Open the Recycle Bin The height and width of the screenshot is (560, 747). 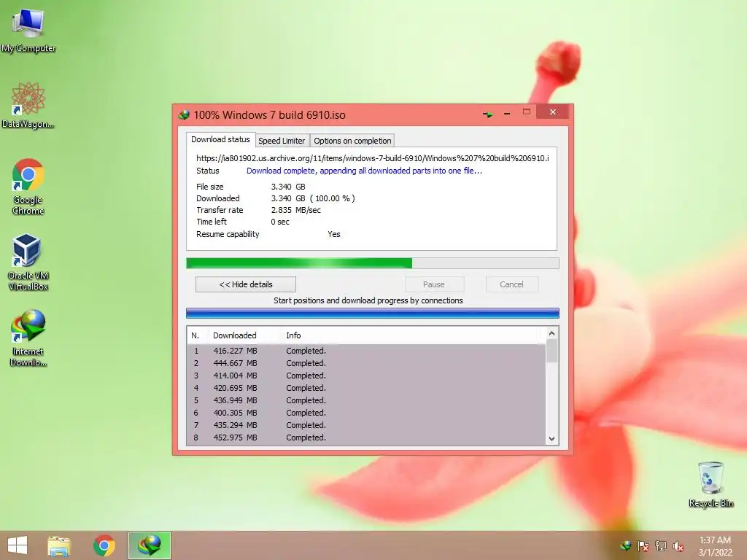[711, 484]
